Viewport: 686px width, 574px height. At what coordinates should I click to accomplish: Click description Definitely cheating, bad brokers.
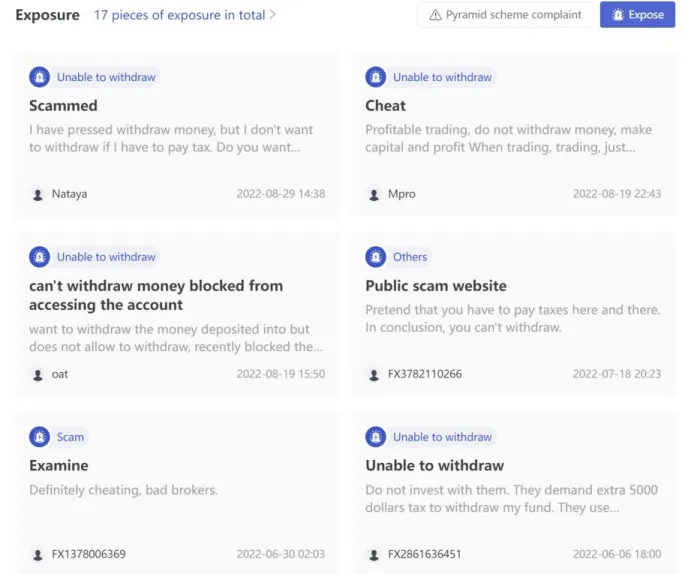(123, 490)
